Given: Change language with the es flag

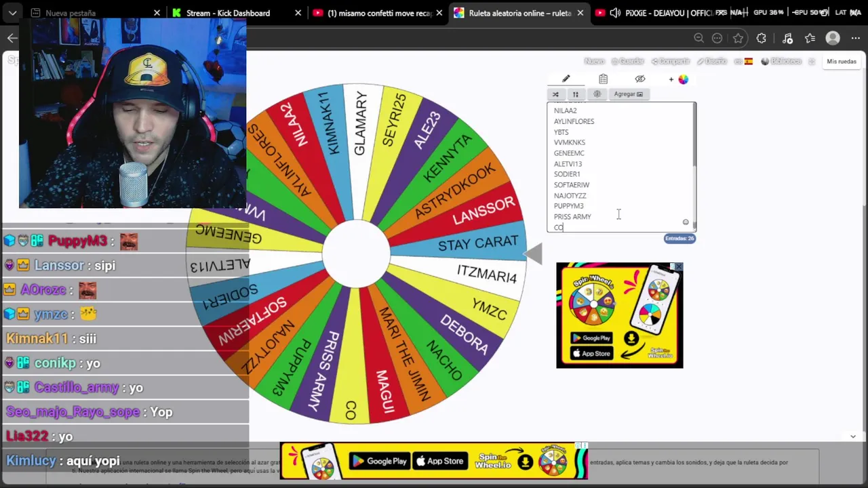Looking at the screenshot, I should coord(744,62).
